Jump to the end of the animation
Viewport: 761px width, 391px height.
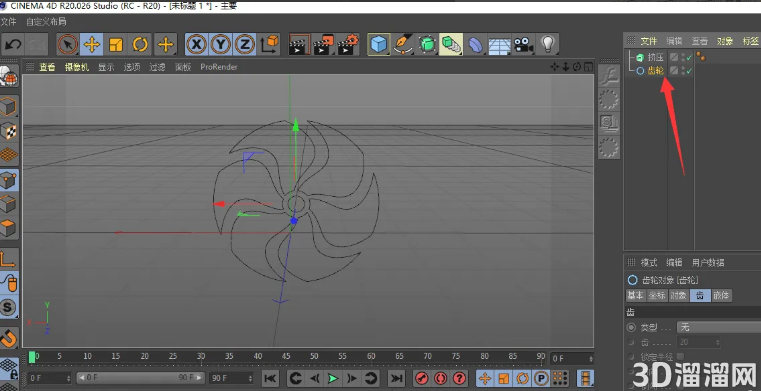pyautogui.click(x=397, y=378)
